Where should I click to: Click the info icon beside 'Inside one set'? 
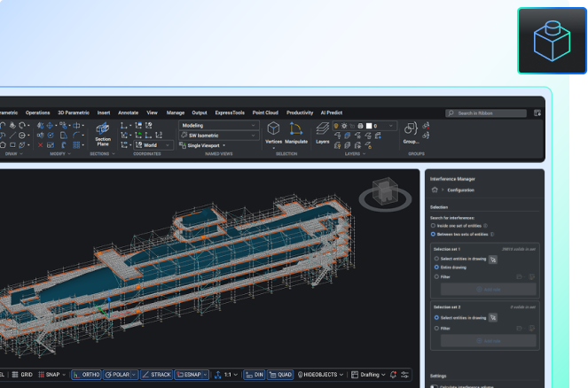(486, 226)
